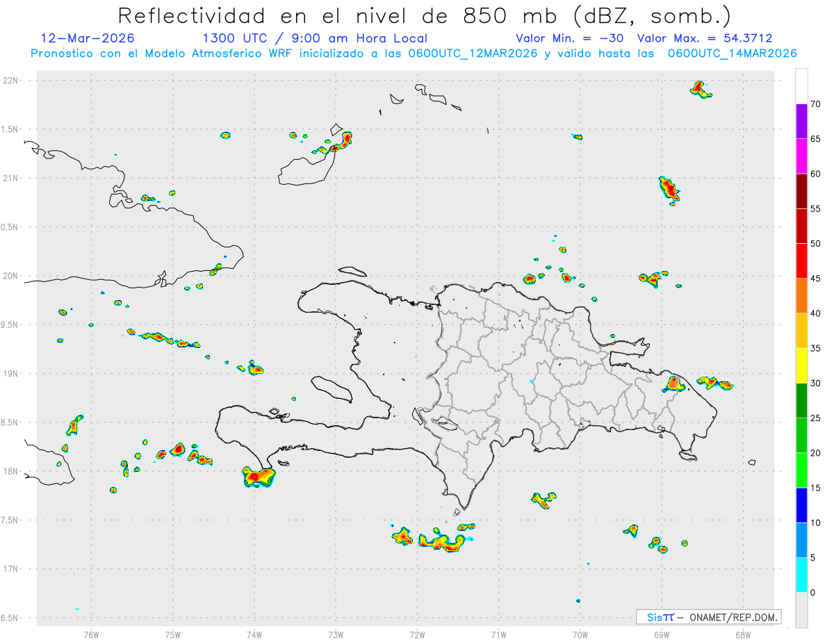Pick the dark green 25-30 dBZ swatch
Viewport: 834px width, 644px height.
(x=801, y=401)
